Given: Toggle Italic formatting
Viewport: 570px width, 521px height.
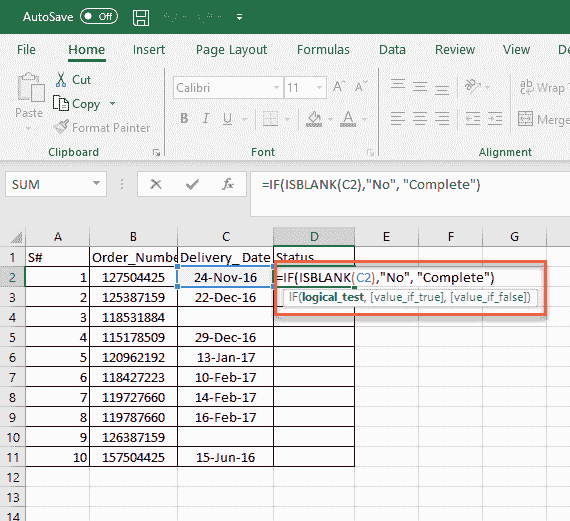Looking at the screenshot, I should coord(206,118).
